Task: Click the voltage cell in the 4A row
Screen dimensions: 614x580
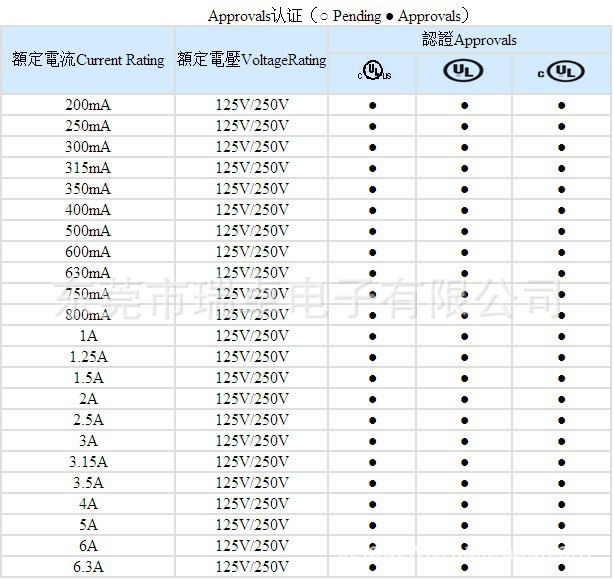Action: (251, 504)
